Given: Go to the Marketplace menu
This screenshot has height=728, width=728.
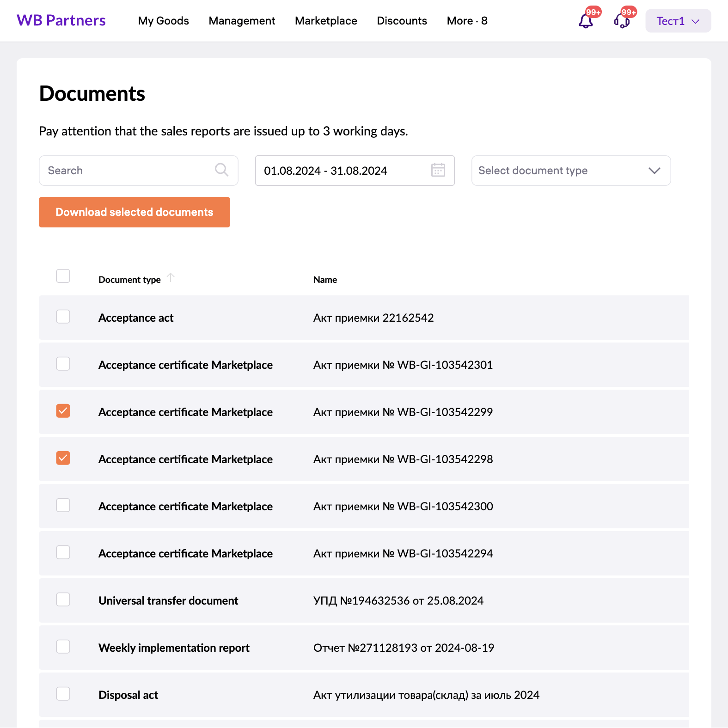Looking at the screenshot, I should tap(326, 21).
